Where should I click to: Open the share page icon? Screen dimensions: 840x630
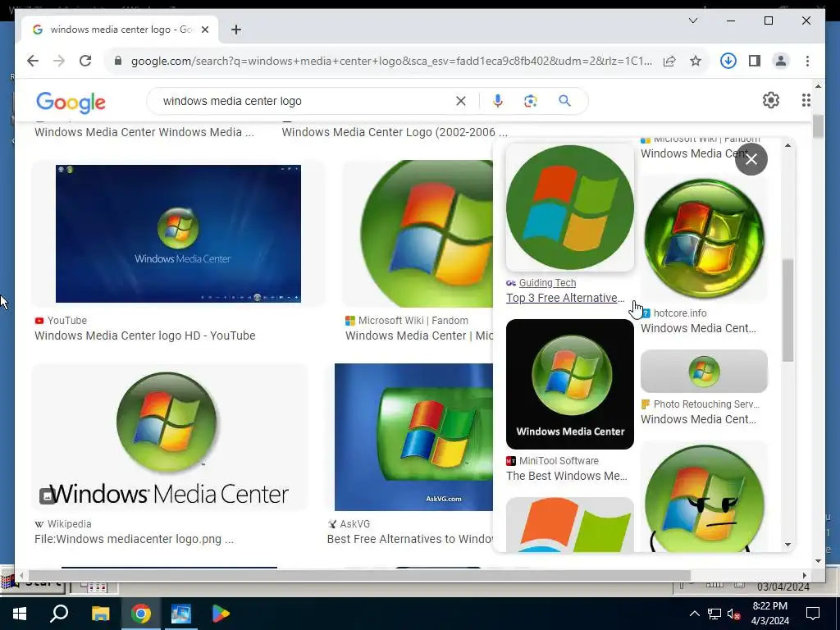(669, 61)
